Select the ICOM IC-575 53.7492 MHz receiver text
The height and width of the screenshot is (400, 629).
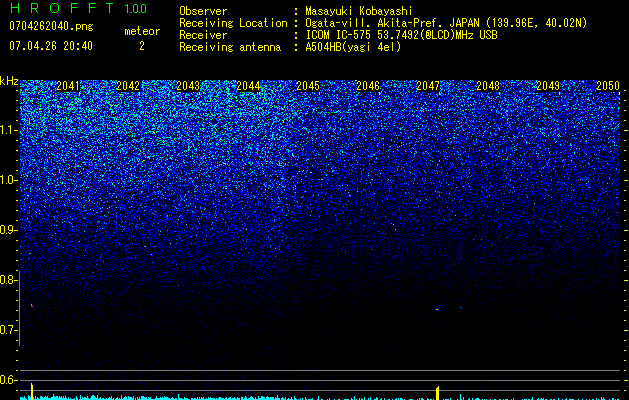(402, 35)
